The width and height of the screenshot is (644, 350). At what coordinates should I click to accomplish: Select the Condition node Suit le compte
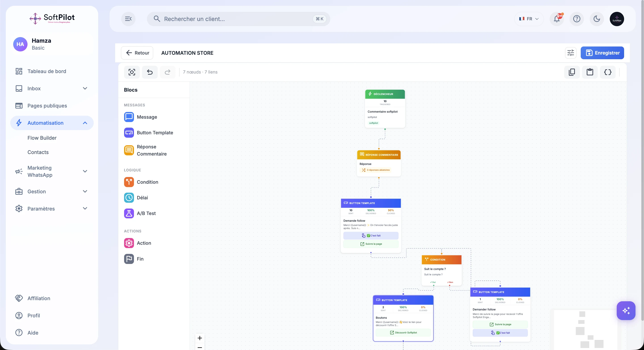[441, 270]
